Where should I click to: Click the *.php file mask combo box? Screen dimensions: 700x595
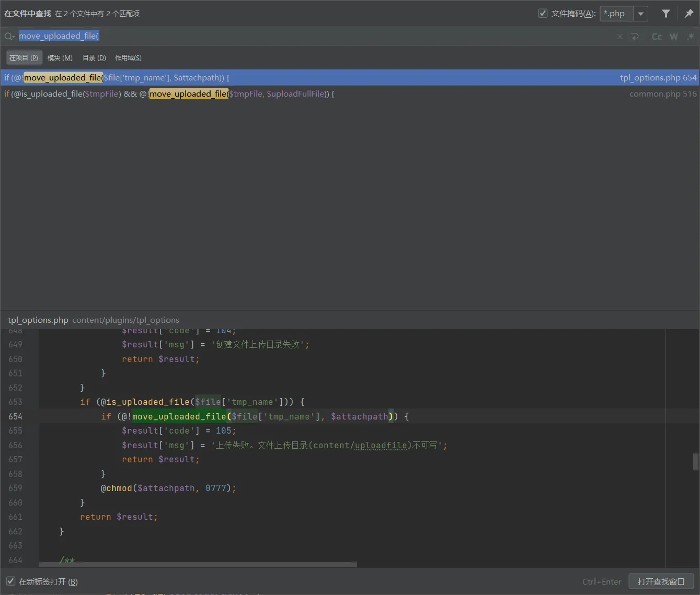617,14
